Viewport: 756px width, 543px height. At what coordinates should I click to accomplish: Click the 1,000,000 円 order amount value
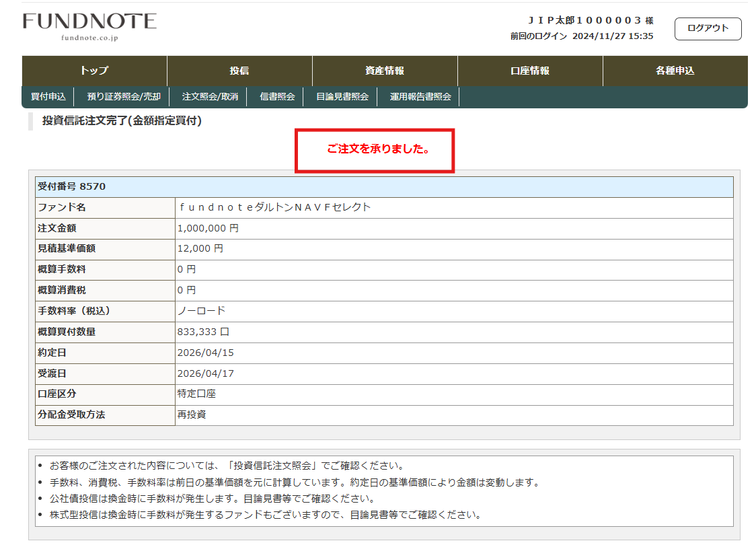pyautogui.click(x=208, y=228)
